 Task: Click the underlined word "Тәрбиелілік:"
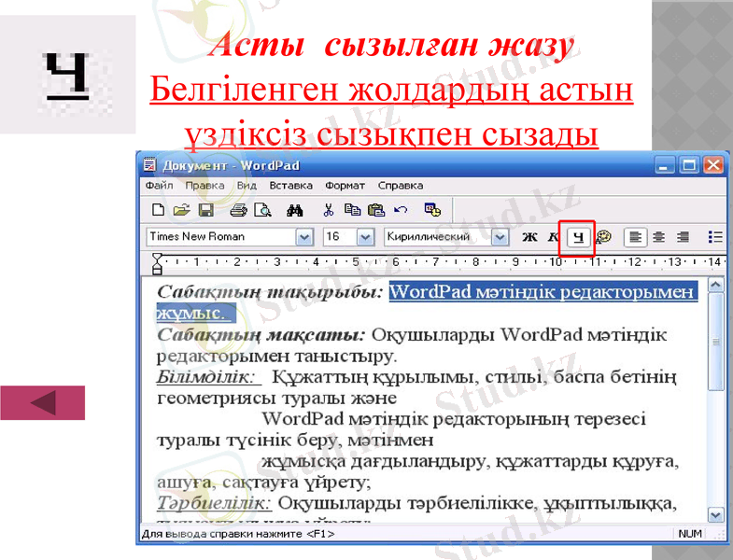[x=214, y=503]
